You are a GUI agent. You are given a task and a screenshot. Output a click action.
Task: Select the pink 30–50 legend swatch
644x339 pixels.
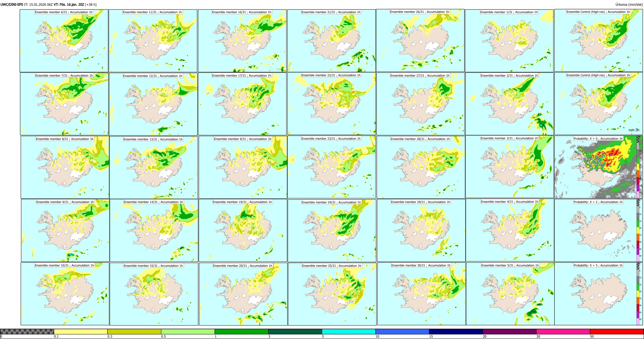point(563,332)
